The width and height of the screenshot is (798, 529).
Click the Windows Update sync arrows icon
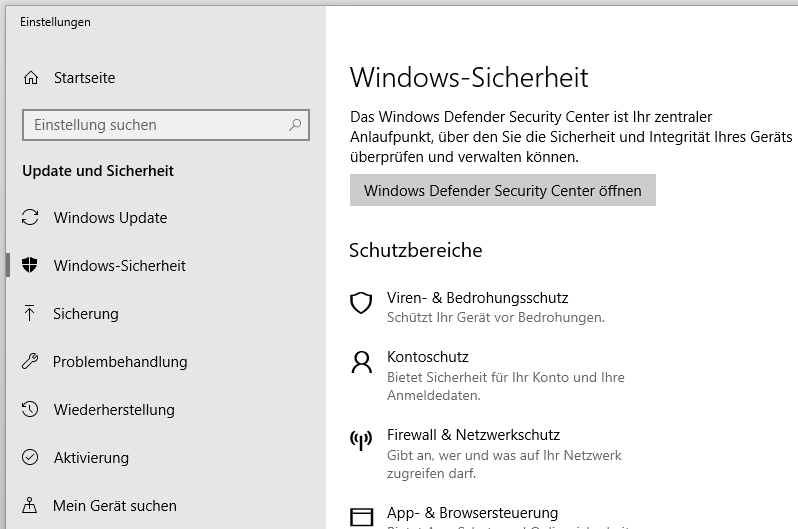click(x=30, y=217)
